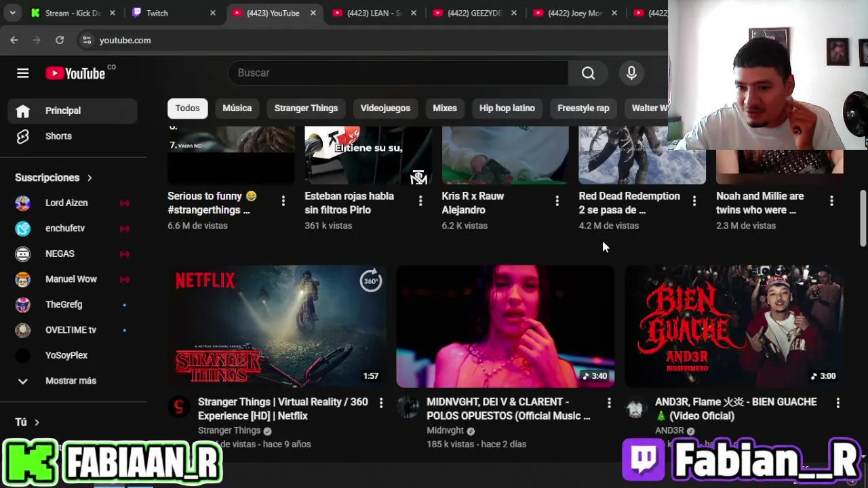Switch to the Joey Mor browser tab
This screenshot has height=488, width=868.
click(575, 13)
